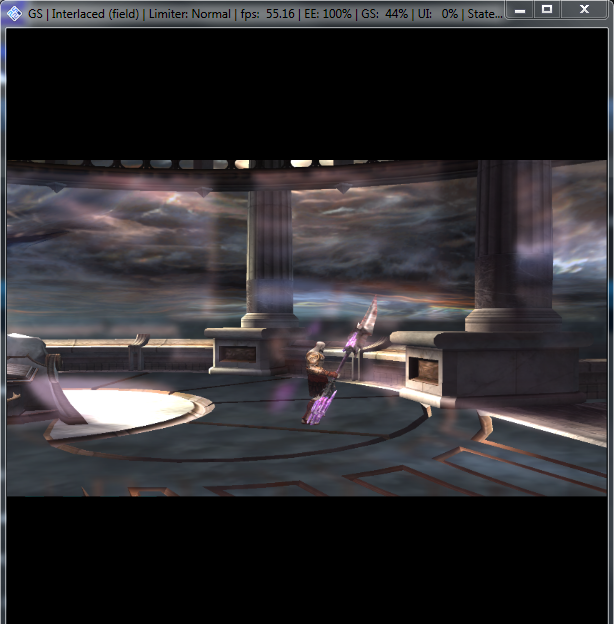Click the 'Interlaced (field)' title text
This screenshot has width=614, height=624.
95,14
